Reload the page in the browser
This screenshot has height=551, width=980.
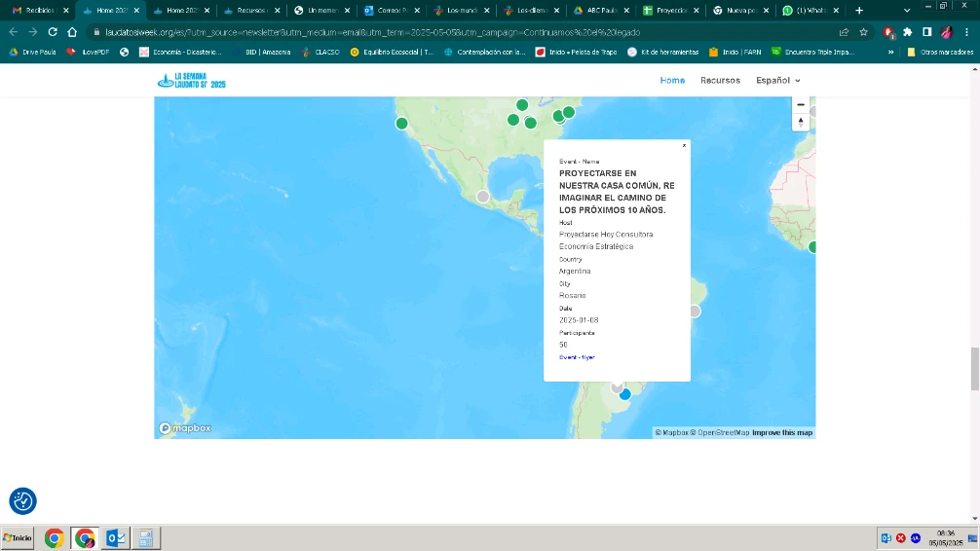(x=53, y=32)
